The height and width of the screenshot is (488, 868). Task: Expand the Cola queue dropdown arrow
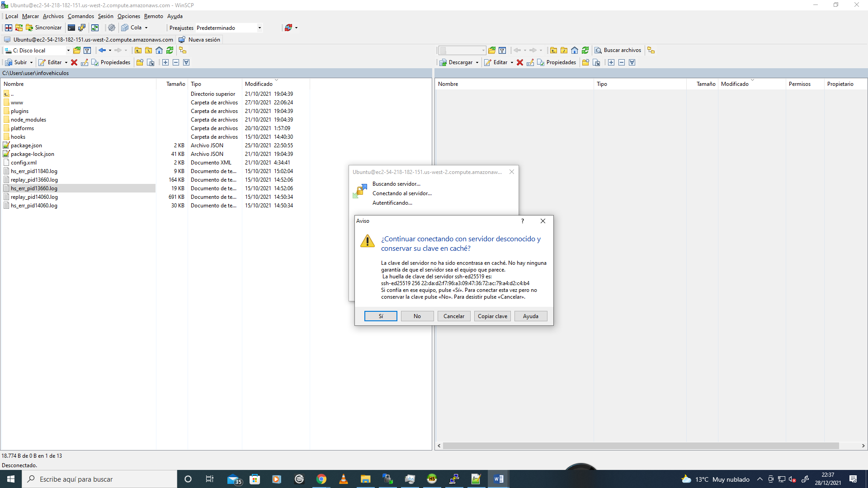click(x=146, y=28)
